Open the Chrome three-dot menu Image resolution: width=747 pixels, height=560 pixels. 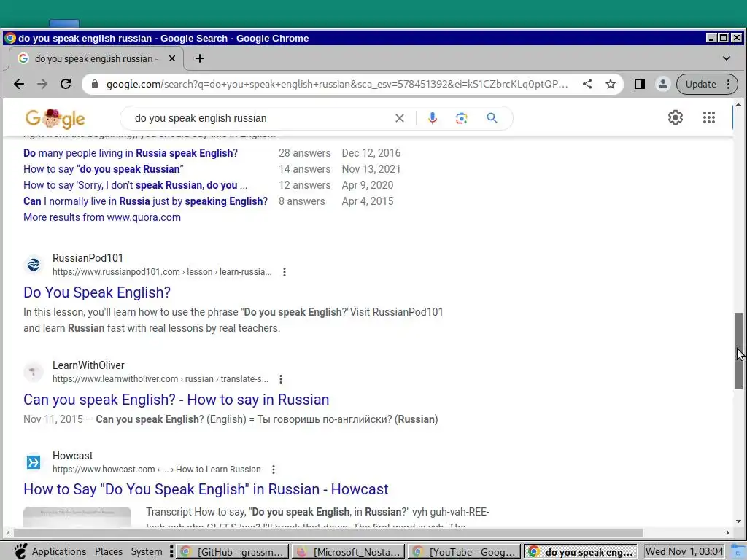pyautogui.click(x=729, y=85)
